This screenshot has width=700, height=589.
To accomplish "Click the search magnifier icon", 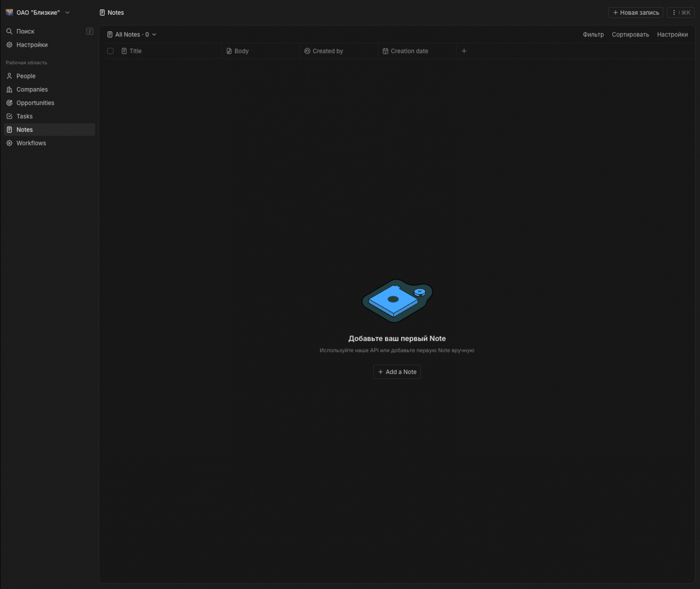I will 9,31.
